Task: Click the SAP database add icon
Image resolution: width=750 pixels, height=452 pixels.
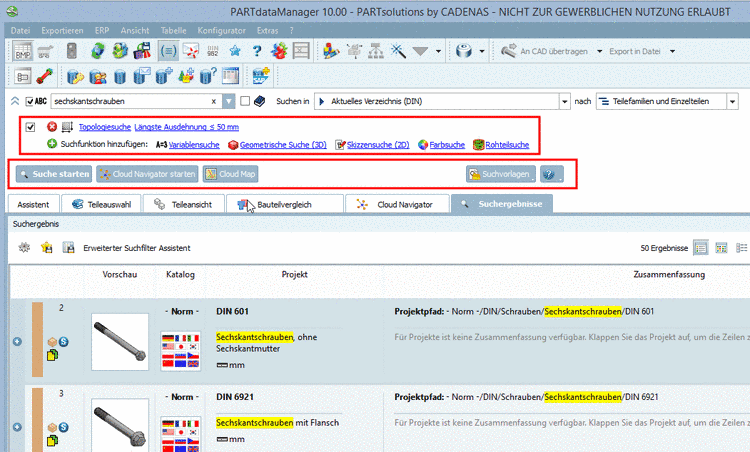Action: point(261,76)
